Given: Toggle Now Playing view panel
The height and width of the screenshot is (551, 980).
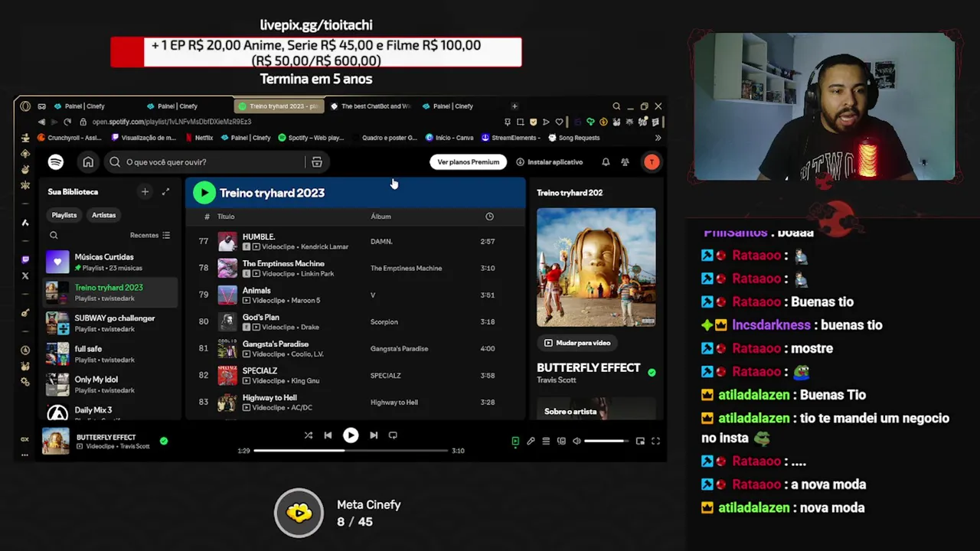Looking at the screenshot, I should (x=515, y=442).
